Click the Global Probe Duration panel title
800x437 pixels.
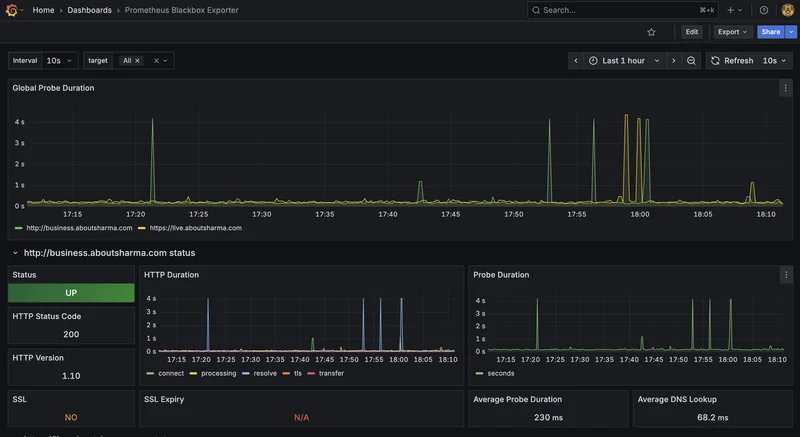pyautogui.click(x=53, y=88)
